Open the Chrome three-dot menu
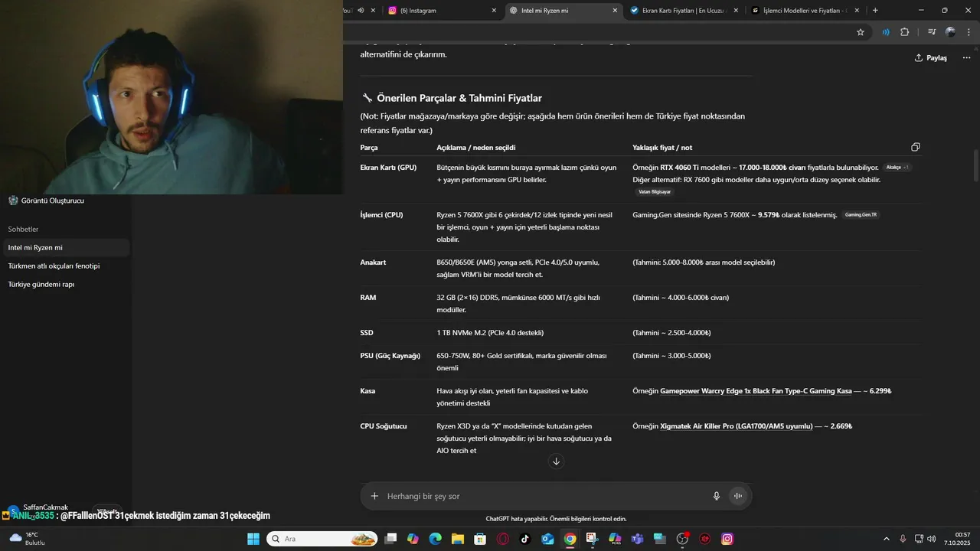980x551 pixels. (967, 32)
